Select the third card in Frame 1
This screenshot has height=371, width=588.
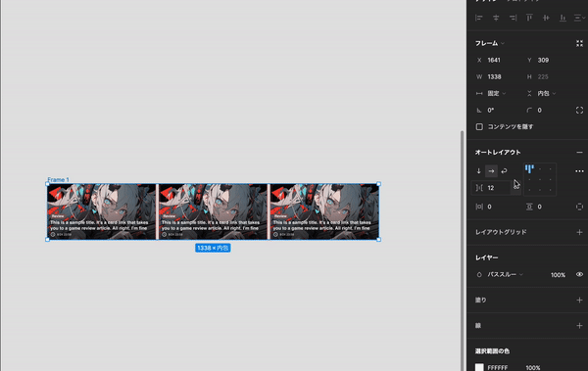(324, 211)
